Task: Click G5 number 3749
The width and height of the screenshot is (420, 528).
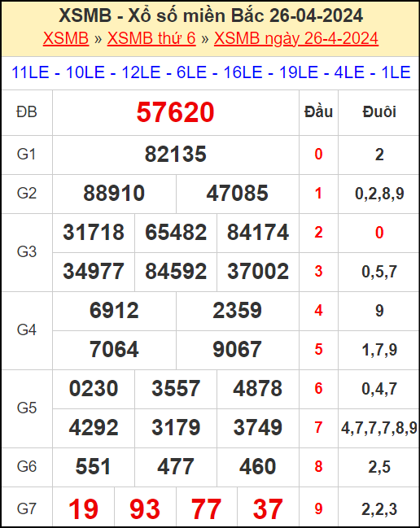Action: coord(258,428)
